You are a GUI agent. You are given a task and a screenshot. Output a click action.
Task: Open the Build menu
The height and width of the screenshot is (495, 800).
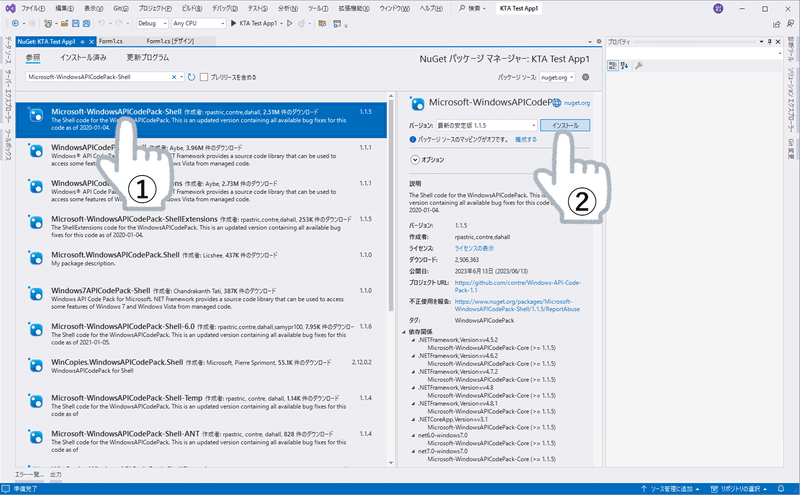(x=192, y=9)
